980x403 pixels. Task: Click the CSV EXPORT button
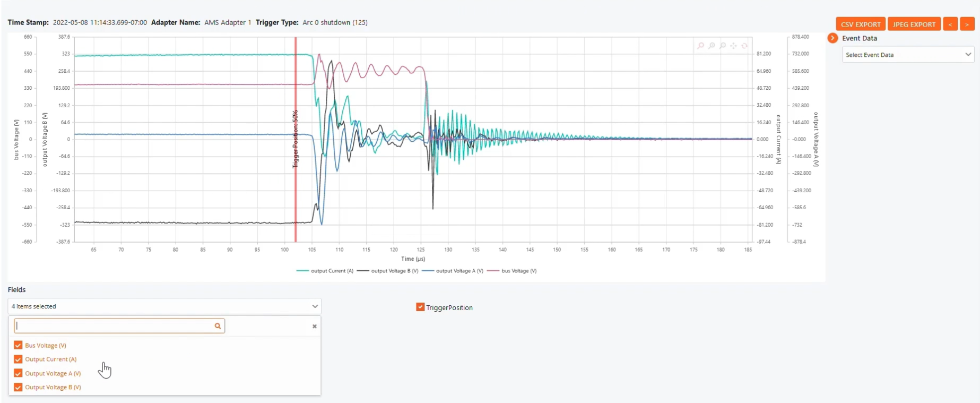860,24
